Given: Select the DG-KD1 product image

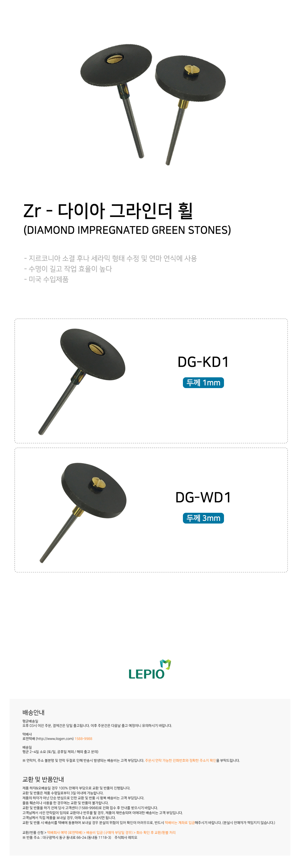Looking at the screenshot, I should click(x=82, y=381).
